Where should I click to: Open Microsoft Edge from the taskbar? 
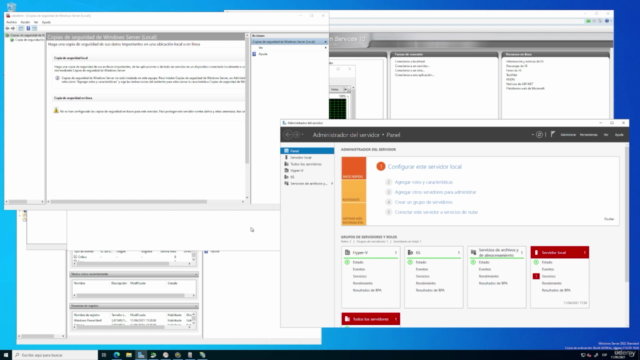117,355
